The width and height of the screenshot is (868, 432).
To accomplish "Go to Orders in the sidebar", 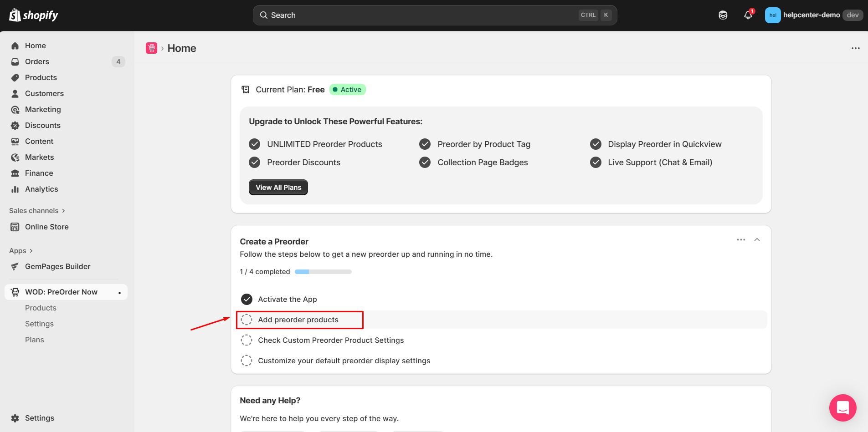I will point(37,62).
